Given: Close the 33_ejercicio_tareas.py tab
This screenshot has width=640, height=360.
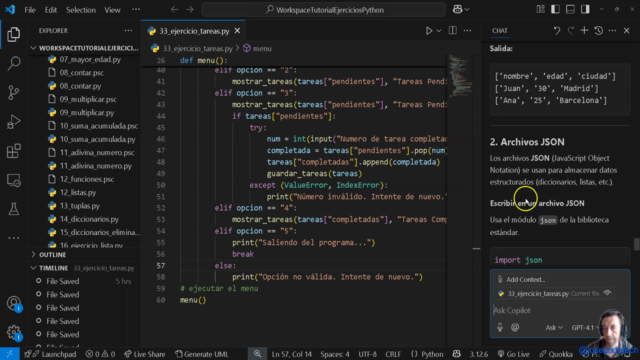Looking at the screenshot, I should point(238,31).
